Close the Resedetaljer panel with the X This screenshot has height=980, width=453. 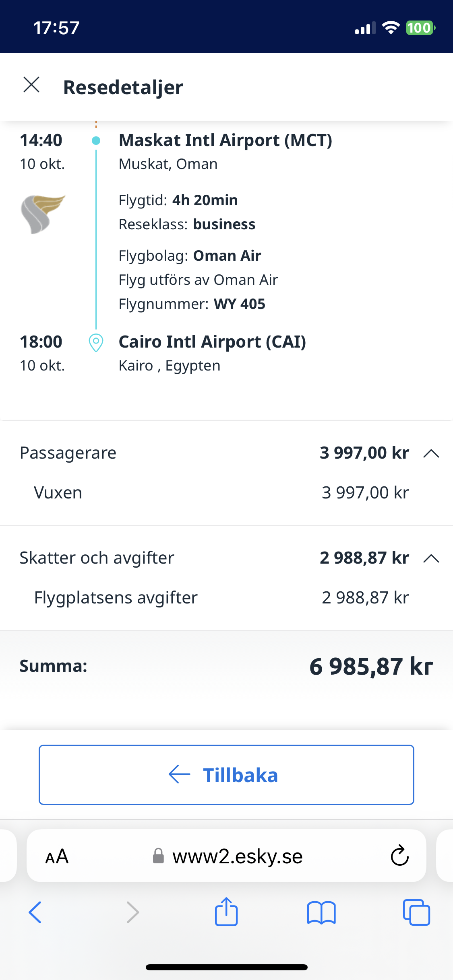click(x=31, y=85)
